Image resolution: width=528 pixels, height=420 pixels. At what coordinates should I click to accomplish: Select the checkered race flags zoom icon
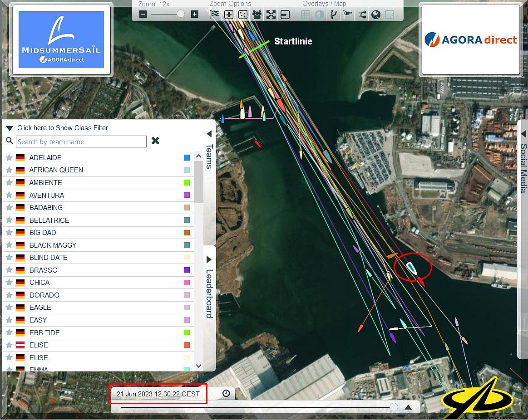(215, 15)
